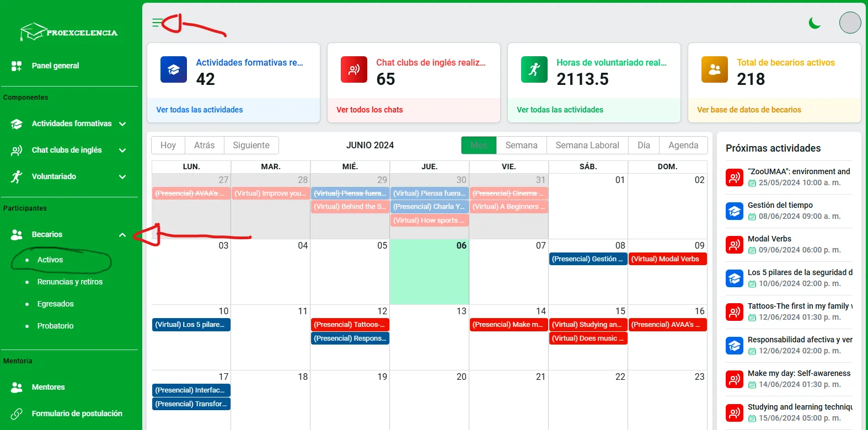This screenshot has width=868, height=430.
Task: Click the Mentores people icon
Action: click(17, 388)
